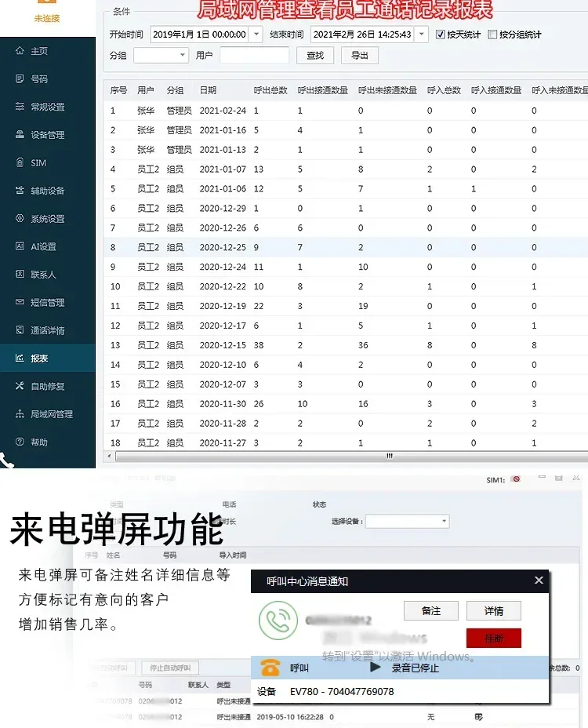Screen dimensions: 588x728
Task: Click the 查找 search button
Action: (x=315, y=55)
